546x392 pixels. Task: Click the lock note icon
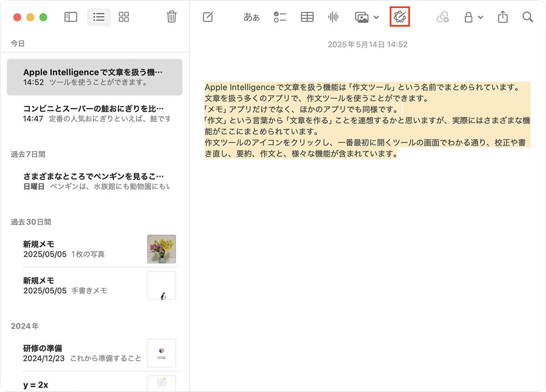point(468,17)
